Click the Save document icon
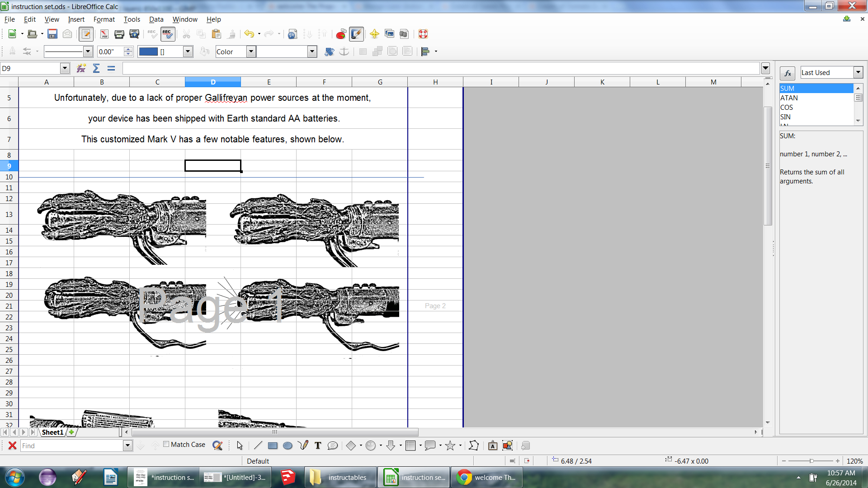The width and height of the screenshot is (868, 488). 52,34
